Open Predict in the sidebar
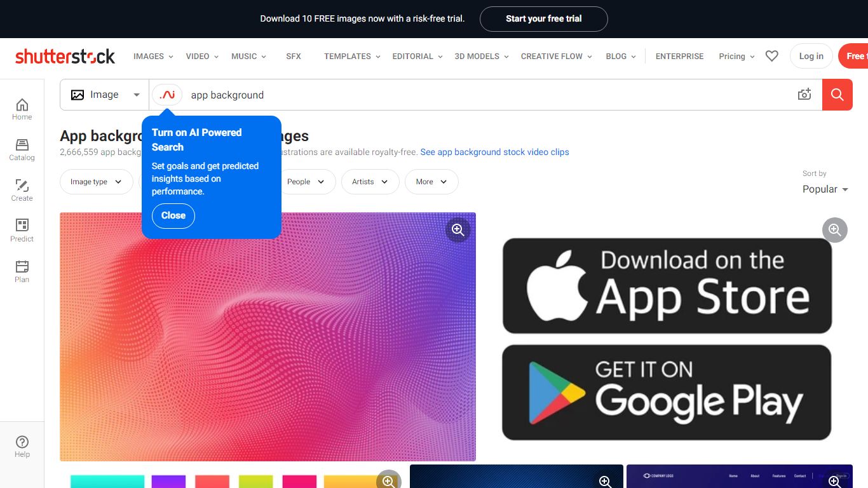Viewport: 868px width, 488px height. click(22, 231)
